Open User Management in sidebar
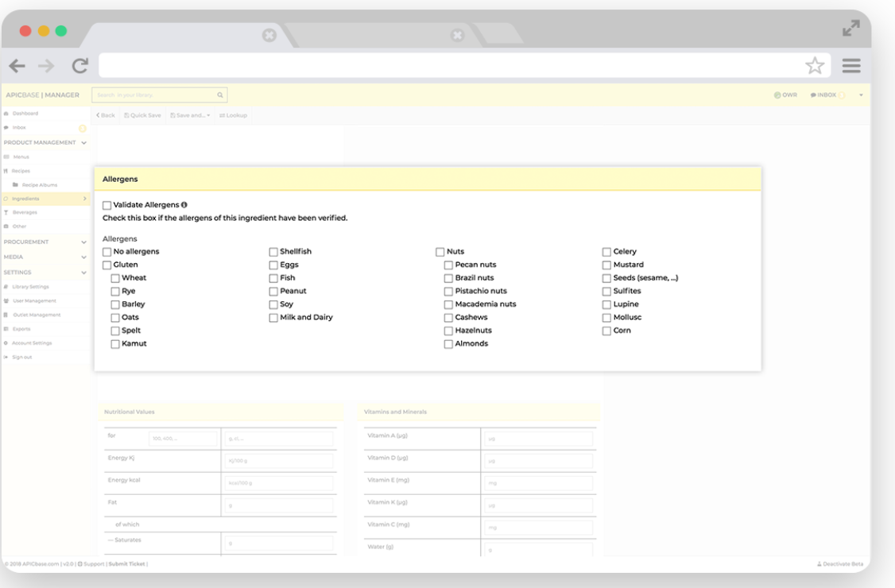895x588 pixels. (x=34, y=301)
